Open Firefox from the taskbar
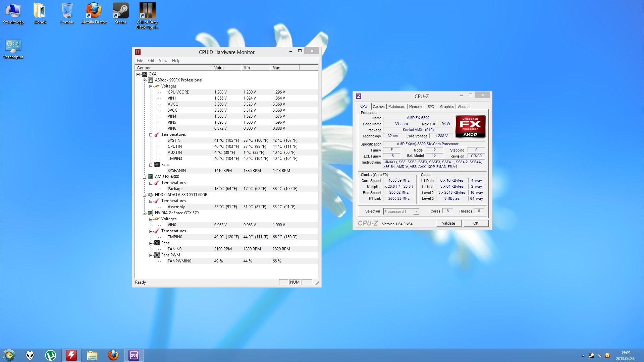 point(113,355)
